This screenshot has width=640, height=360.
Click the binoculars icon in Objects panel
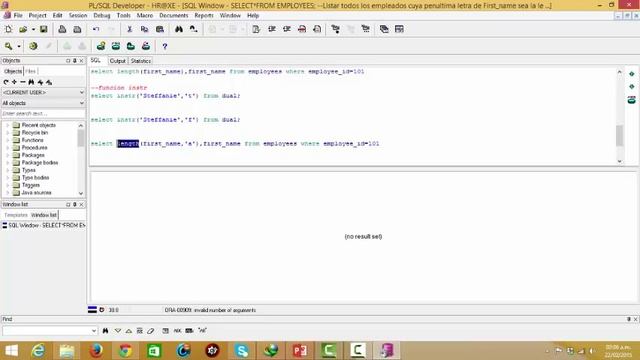tap(31, 82)
